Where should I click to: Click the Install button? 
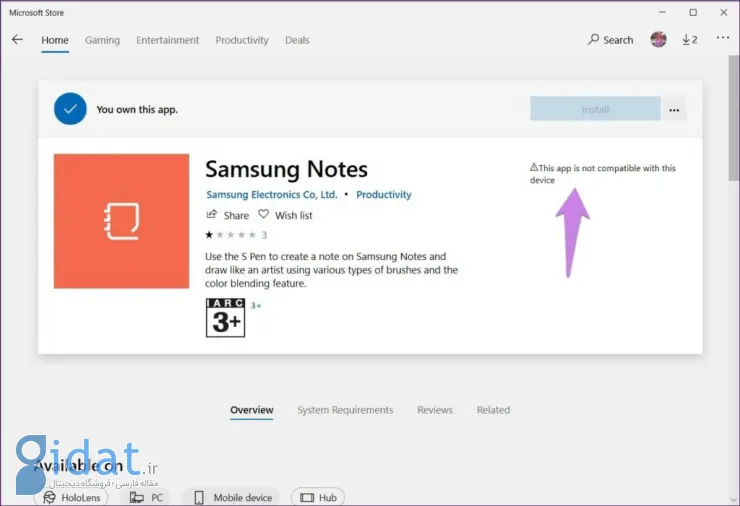click(595, 109)
